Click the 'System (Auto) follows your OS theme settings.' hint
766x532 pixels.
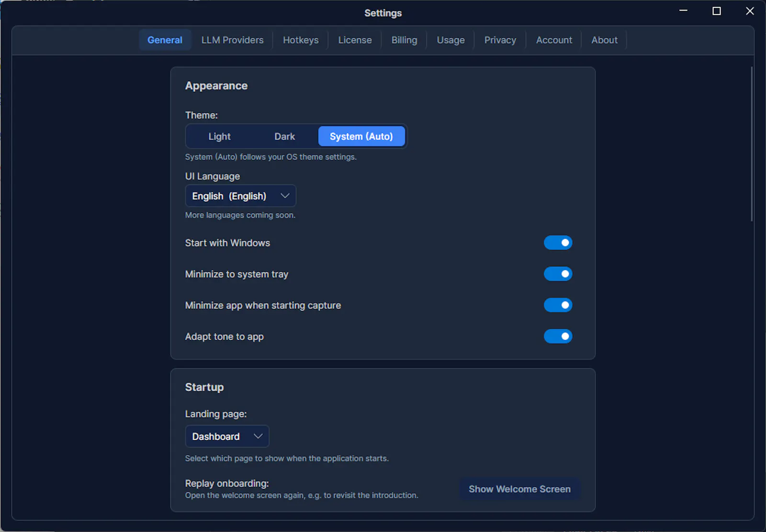pos(271,157)
